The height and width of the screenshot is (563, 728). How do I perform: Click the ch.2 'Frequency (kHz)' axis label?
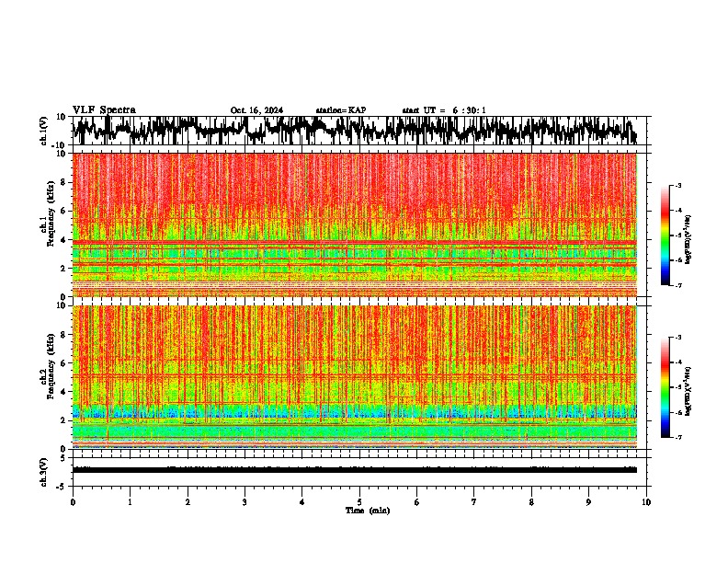[x=51, y=366]
